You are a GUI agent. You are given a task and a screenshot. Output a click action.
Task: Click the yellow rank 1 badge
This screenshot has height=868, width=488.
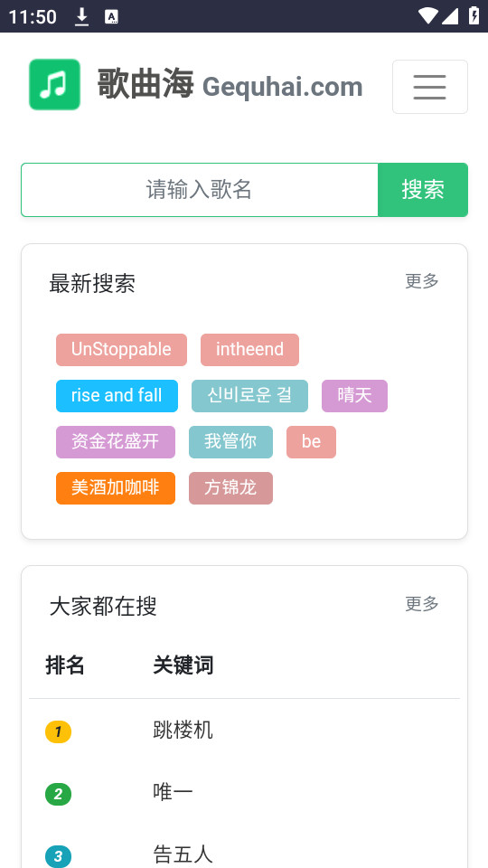(x=58, y=731)
